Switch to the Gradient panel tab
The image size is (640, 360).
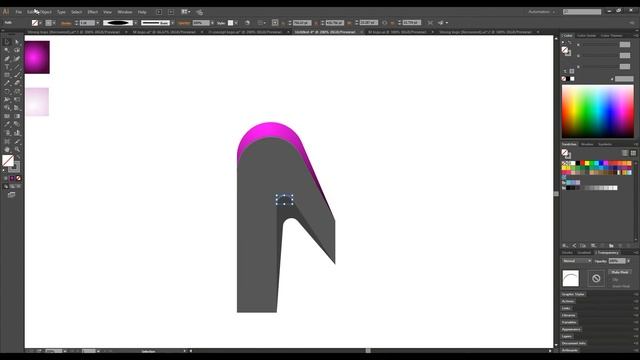(584, 253)
